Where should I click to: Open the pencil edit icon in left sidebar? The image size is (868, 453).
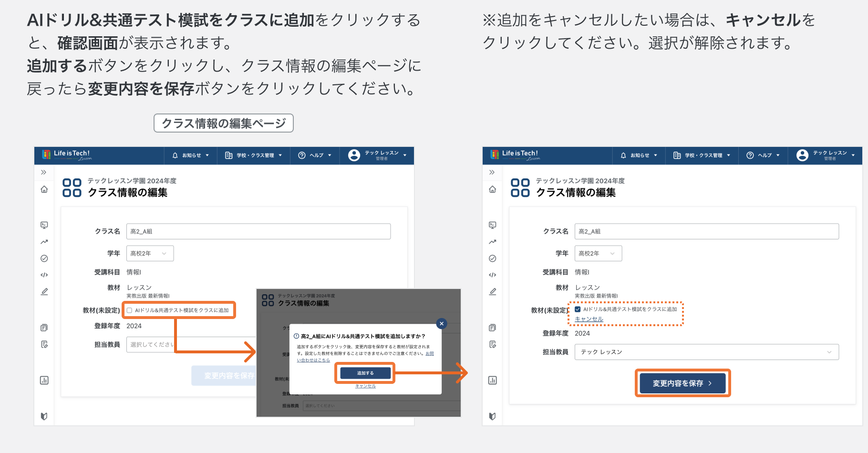click(x=44, y=291)
